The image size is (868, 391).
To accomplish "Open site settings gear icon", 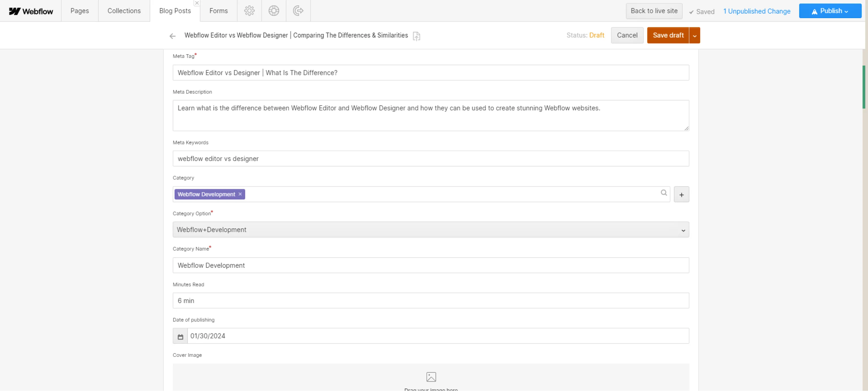I will pyautogui.click(x=249, y=11).
